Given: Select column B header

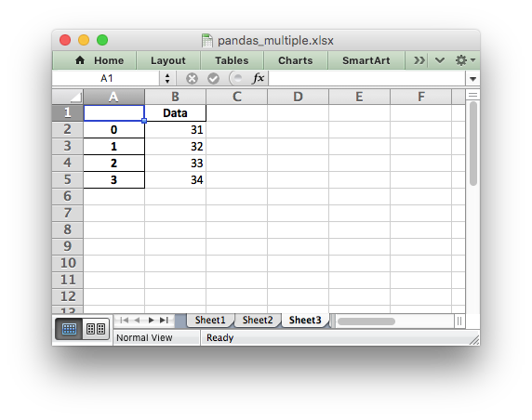Looking at the screenshot, I should coord(175,97).
